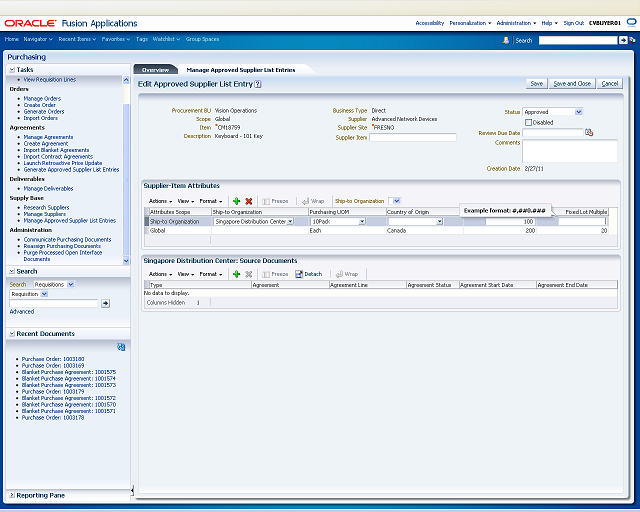Open Create Agreement task link
Image resolution: width=640 pixels, height=512 pixels.
[x=46, y=144]
